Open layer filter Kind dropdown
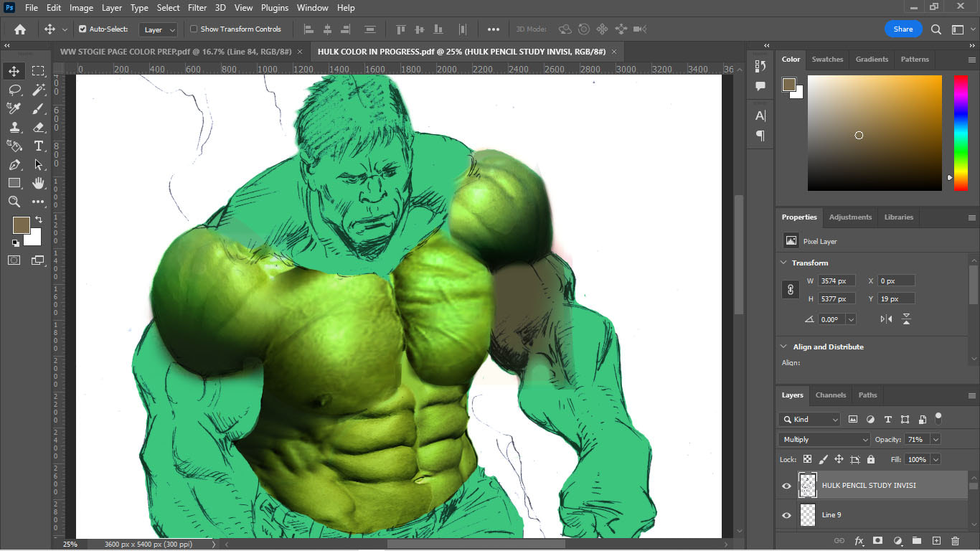980x551 pixels. point(809,419)
